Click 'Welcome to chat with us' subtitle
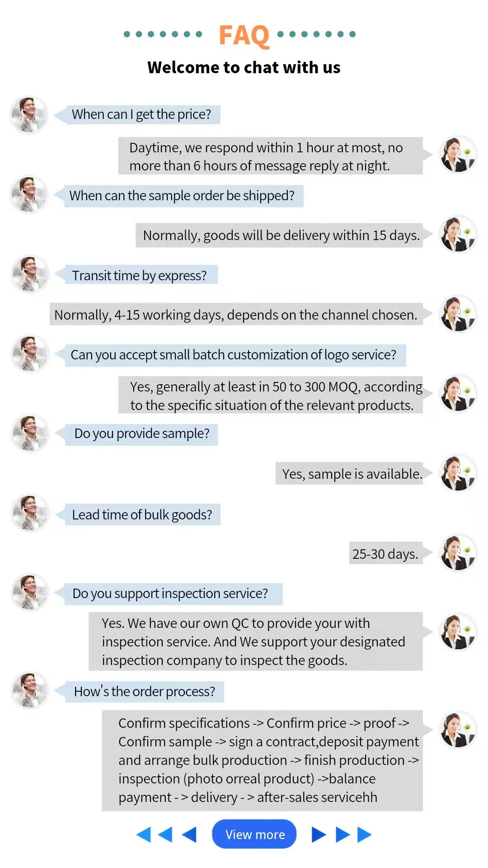This screenshot has height=868, width=488. click(244, 67)
